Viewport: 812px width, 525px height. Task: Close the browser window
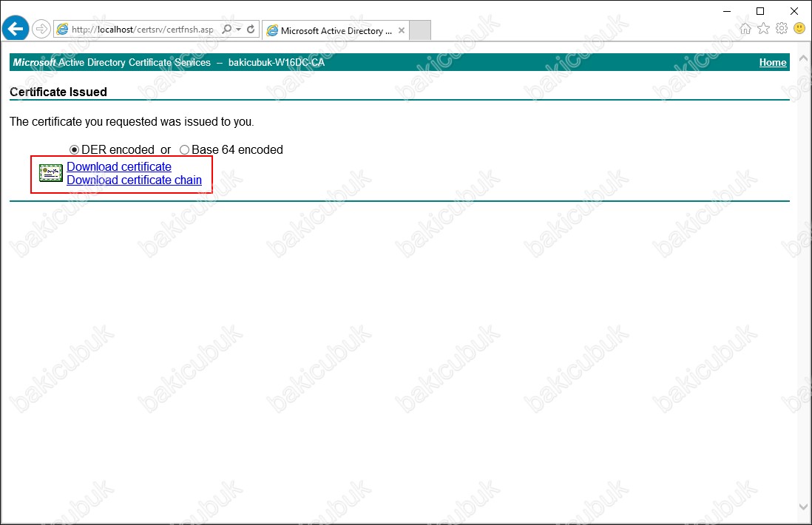[794, 11]
